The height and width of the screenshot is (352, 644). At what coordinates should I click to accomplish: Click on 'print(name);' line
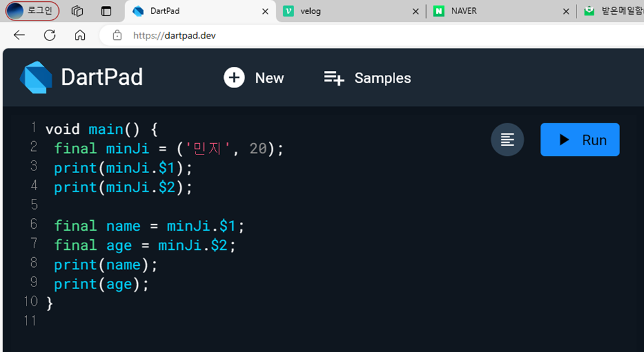[105, 265]
